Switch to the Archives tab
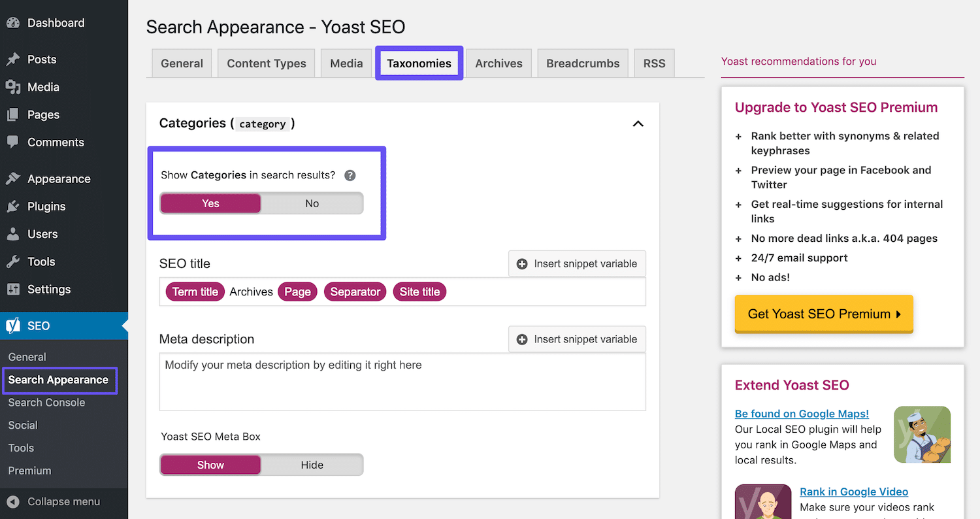The width and height of the screenshot is (980, 519). coord(498,63)
